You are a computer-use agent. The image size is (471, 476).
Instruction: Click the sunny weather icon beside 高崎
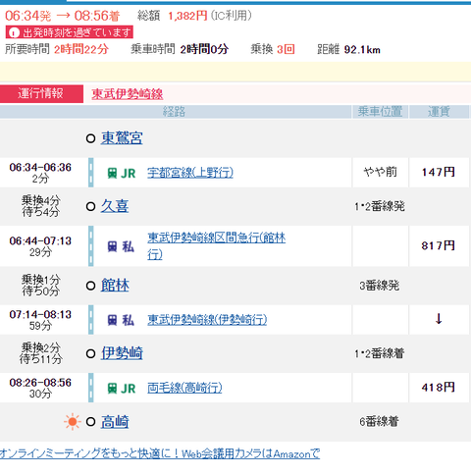(73, 422)
